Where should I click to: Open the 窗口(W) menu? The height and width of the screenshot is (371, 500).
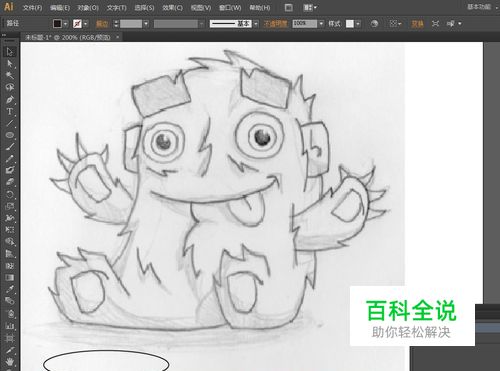[230, 7]
